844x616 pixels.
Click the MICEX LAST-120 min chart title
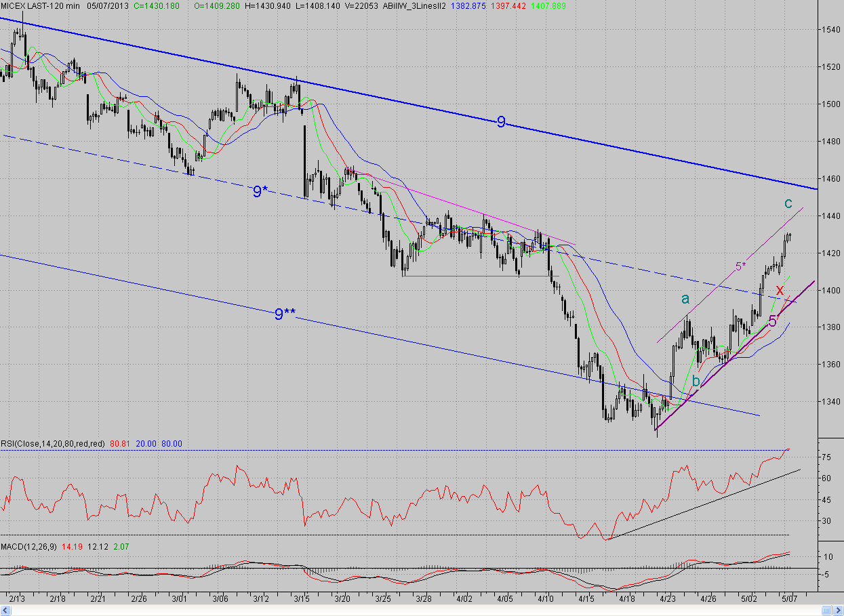pyautogui.click(x=39, y=5)
